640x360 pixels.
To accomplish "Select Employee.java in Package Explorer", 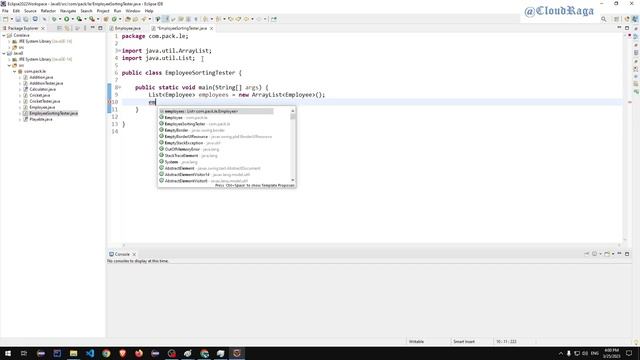I will click(42, 107).
